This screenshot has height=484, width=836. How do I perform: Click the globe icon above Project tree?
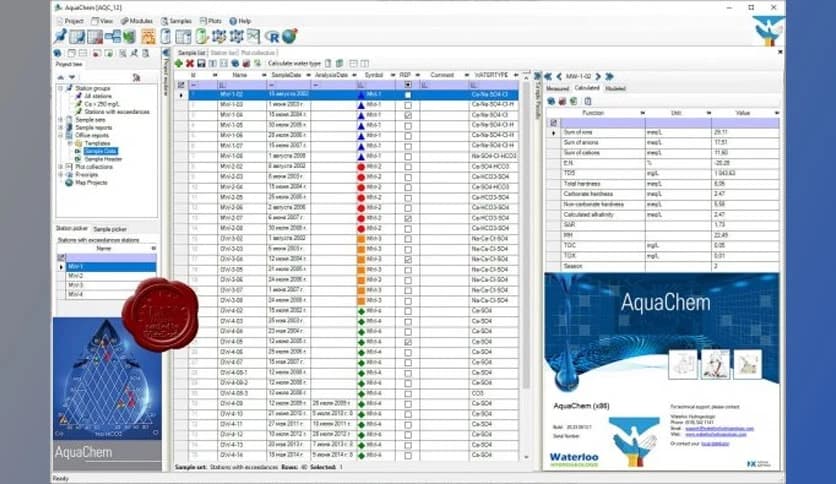(58, 53)
